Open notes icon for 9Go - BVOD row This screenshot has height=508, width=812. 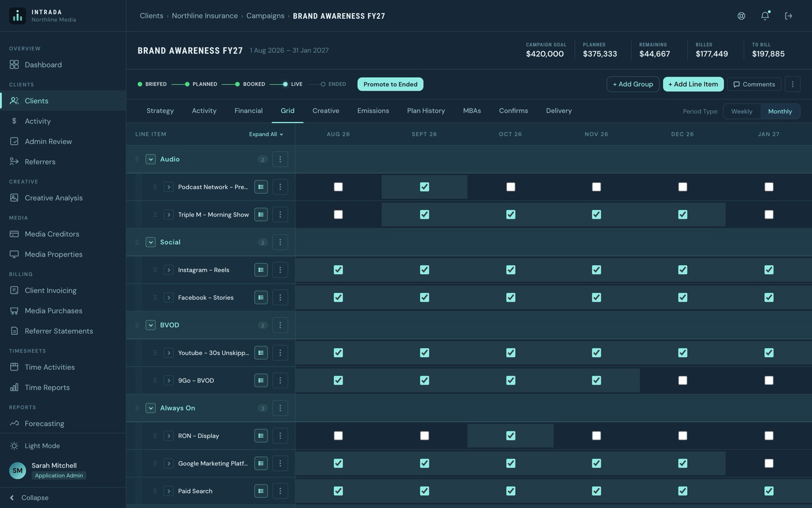(x=261, y=380)
